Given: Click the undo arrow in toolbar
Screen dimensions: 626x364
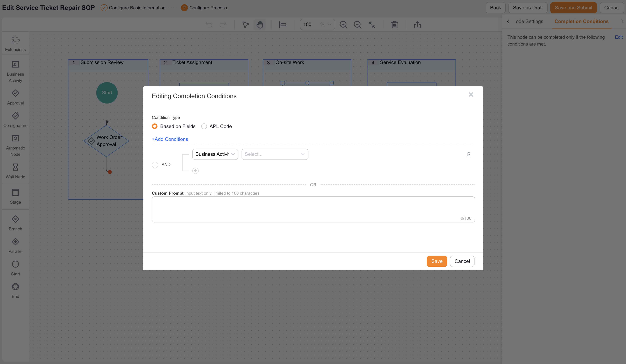Looking at the screenshot, I should 209,25.
